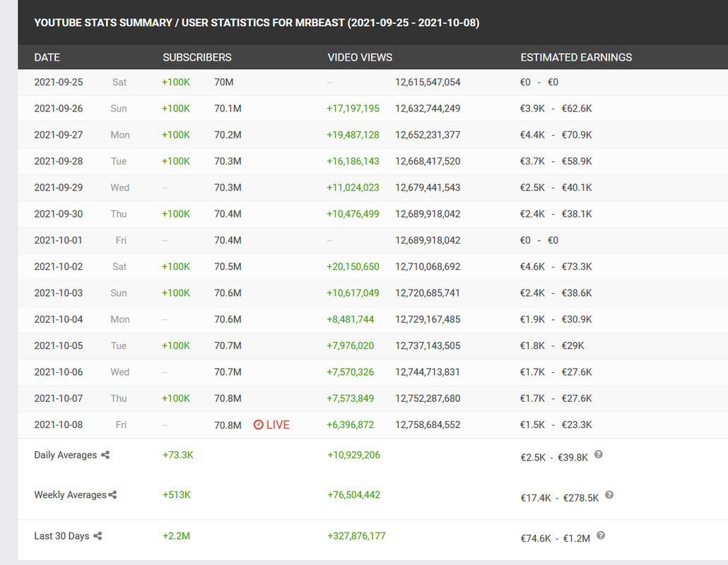Click the DATE column header
Image resolution: width=728 pixels, height=565 pixels.
[47, 57]
